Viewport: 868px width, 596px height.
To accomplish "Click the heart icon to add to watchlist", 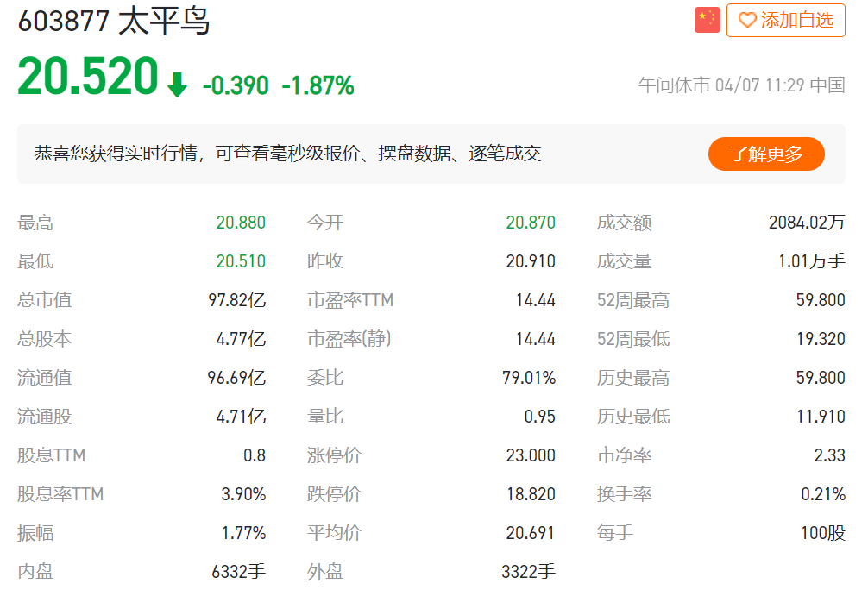I will pos(747,20).
